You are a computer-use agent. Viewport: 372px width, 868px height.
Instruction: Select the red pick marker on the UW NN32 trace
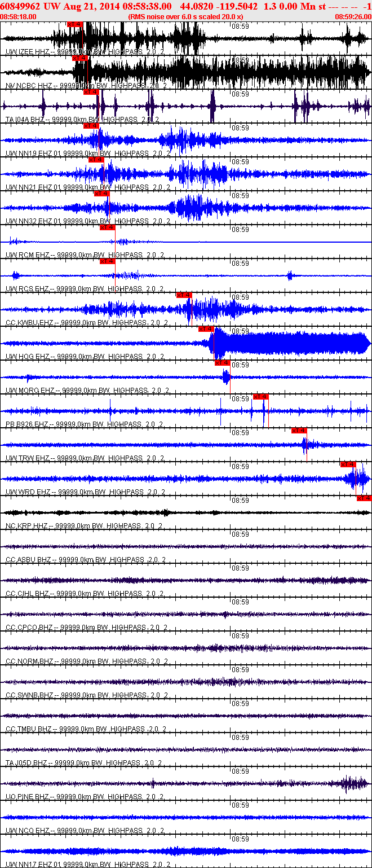(x=101, y=193)
